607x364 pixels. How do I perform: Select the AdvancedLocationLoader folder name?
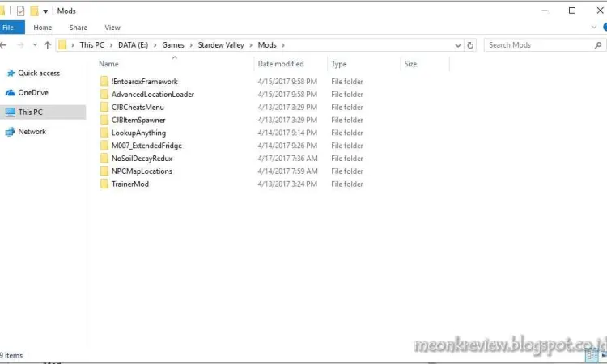[153, 95]
